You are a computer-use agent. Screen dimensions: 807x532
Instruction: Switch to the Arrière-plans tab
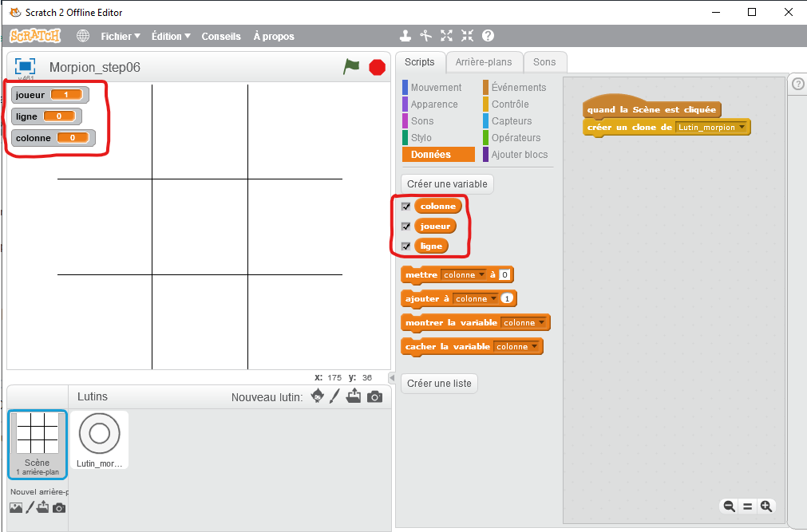pyautogui.click(x=485, y=62)
